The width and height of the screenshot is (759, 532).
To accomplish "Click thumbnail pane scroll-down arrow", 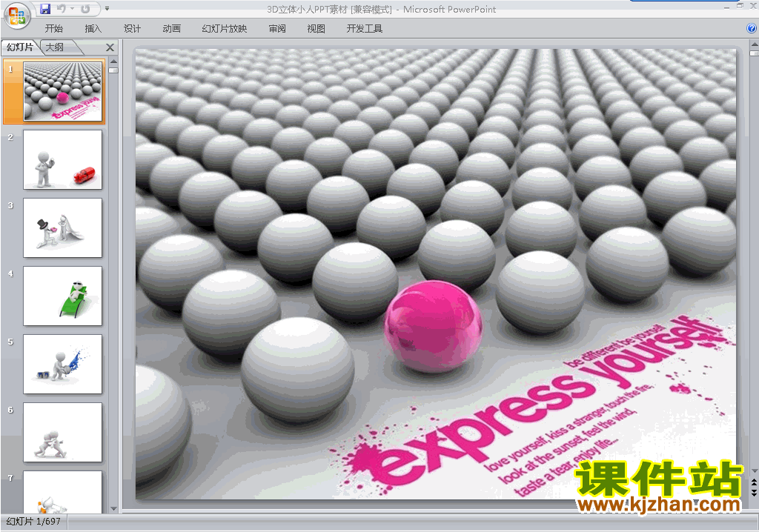I will (113, 509).
